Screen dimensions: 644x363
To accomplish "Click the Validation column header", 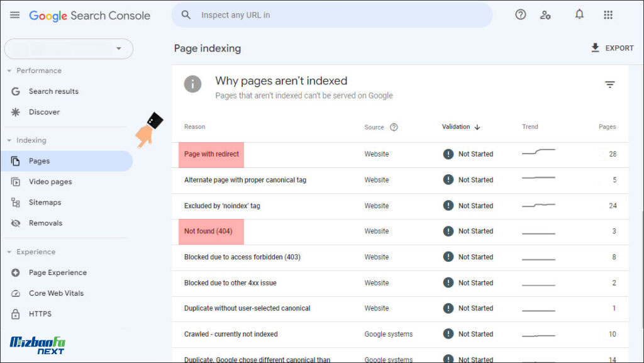I will click(x=456, y=127).
